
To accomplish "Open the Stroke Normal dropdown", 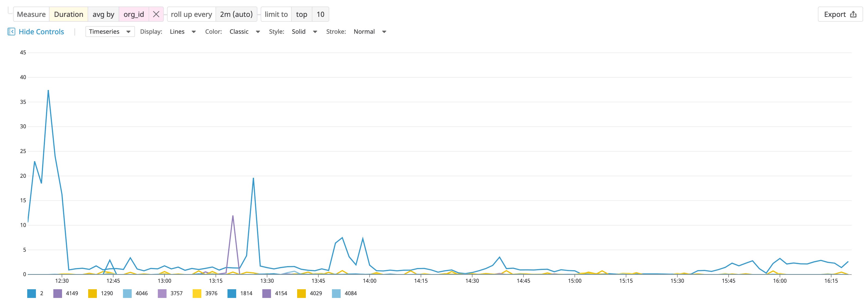I will pyautogui.click(x=370, y=31).
